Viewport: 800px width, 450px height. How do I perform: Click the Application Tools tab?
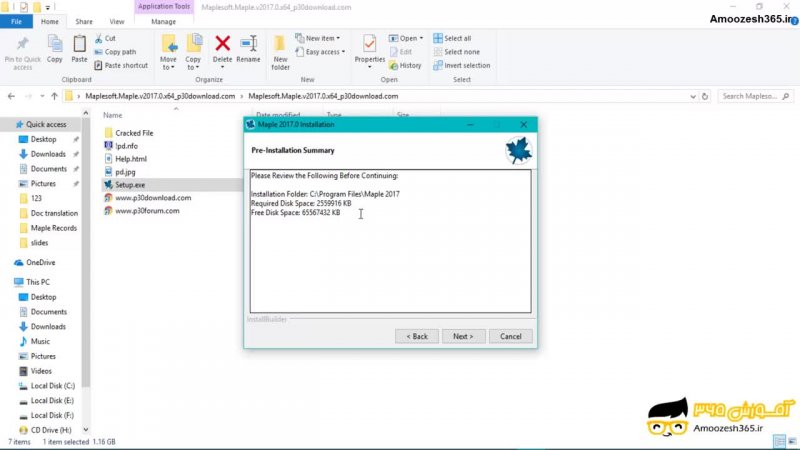pyautogui.click(x=164, y=7)
